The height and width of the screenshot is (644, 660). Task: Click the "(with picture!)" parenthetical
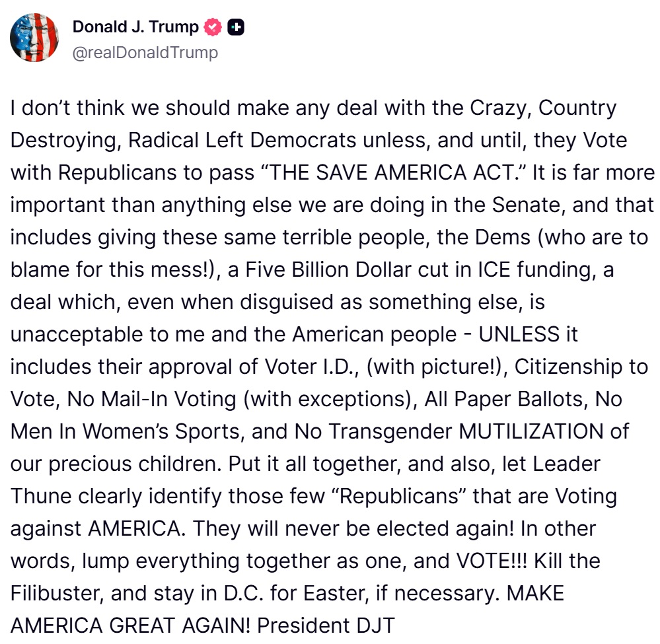click(437, 366)
